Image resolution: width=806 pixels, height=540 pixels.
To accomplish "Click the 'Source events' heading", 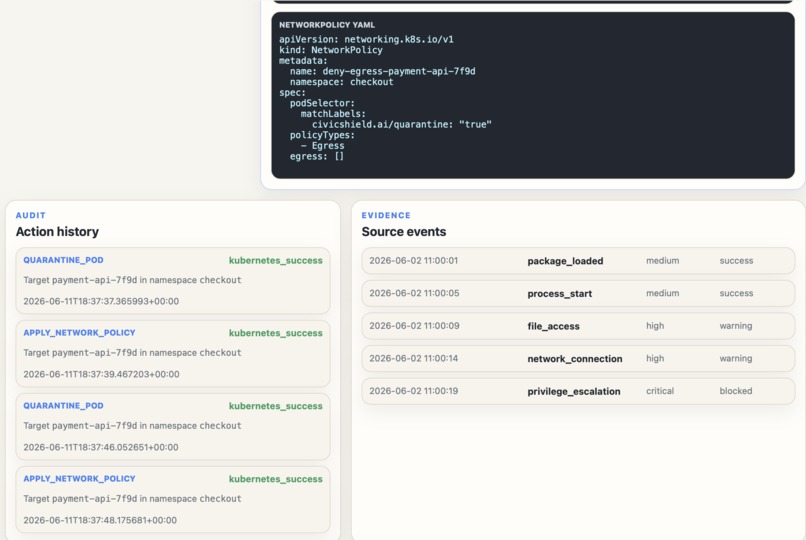I will [404, 232].
